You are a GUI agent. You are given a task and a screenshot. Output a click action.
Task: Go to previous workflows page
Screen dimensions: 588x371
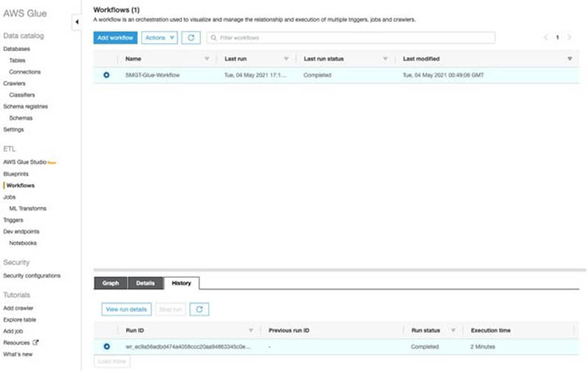[x=545, y=37]
